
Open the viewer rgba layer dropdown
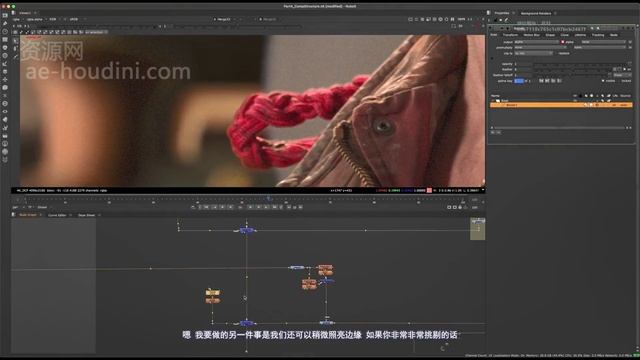pyautogui.click(x=17, y=19)
